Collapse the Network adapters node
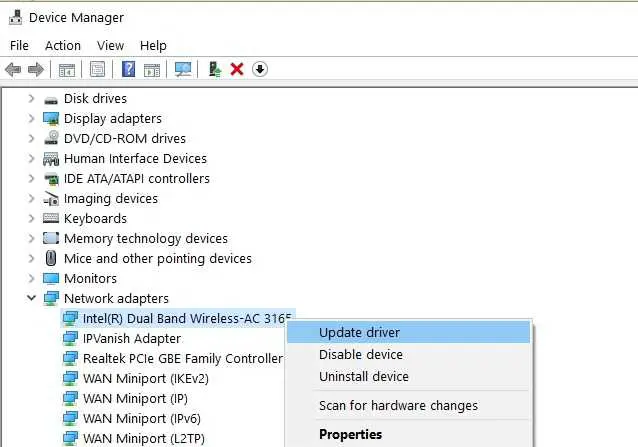This screenshot has width=638, height=447. (x=31, y=298)
